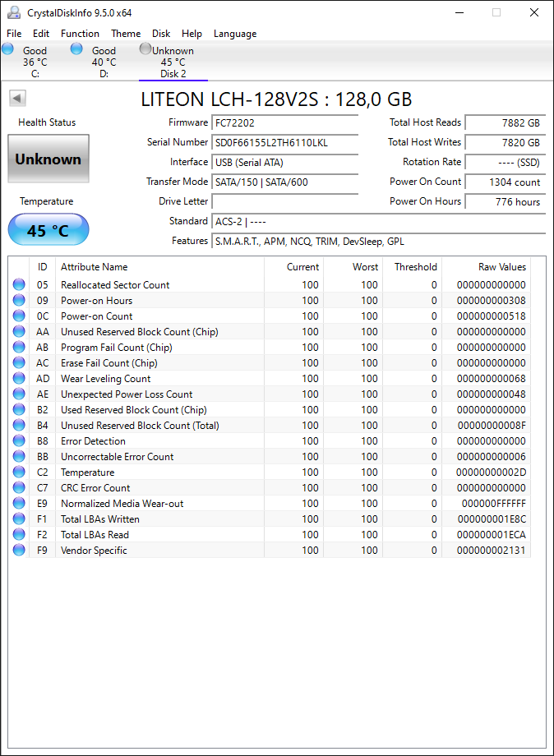Click the status icon for CRC Error Count
The width and height of the screenshot is (554, 756).
pos(19,487)
